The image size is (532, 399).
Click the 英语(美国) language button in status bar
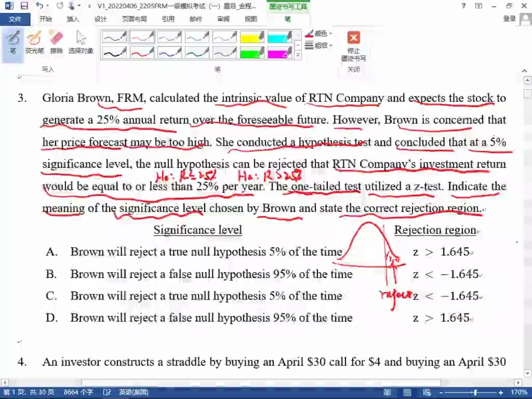(x=133, y=392)
